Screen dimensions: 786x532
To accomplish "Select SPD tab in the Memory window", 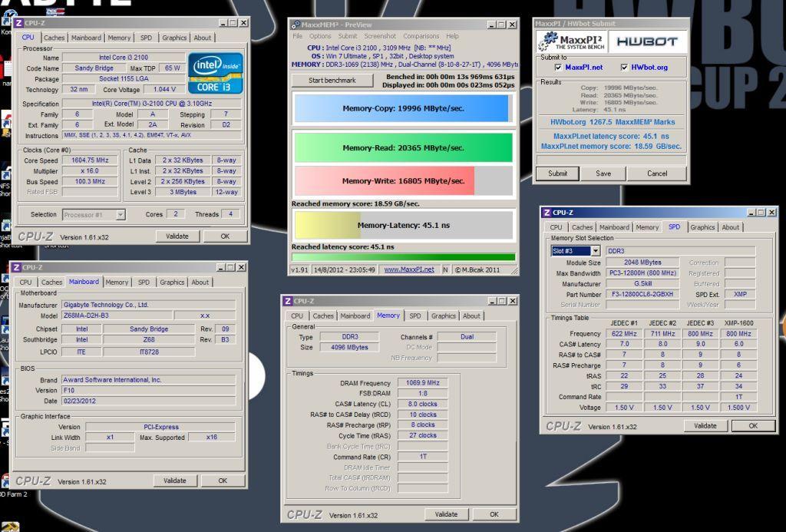I will tap(415, 316).
